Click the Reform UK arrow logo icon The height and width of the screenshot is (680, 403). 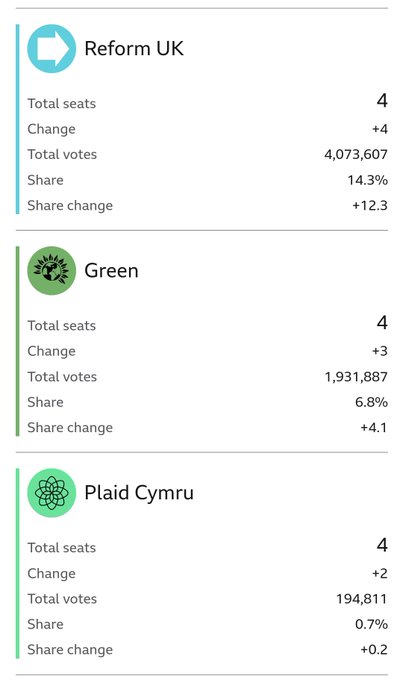(x=52, y=49)
